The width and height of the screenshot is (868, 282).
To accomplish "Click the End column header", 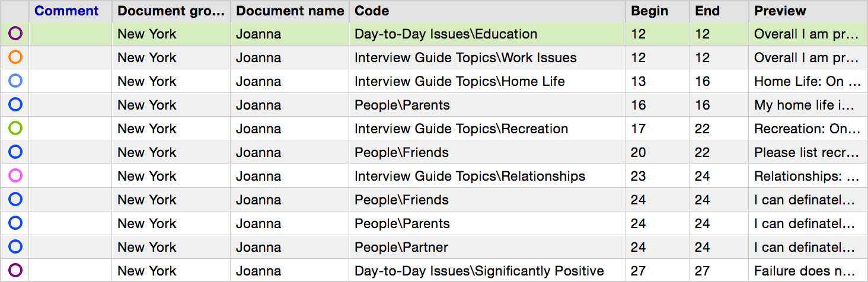I will pos(707,11).
